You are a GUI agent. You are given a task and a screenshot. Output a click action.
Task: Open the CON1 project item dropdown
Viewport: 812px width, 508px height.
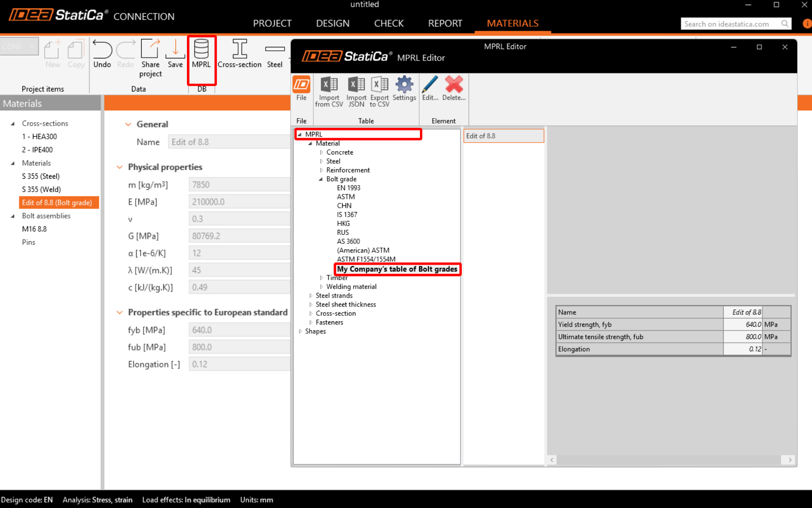[x=19, y=47]
